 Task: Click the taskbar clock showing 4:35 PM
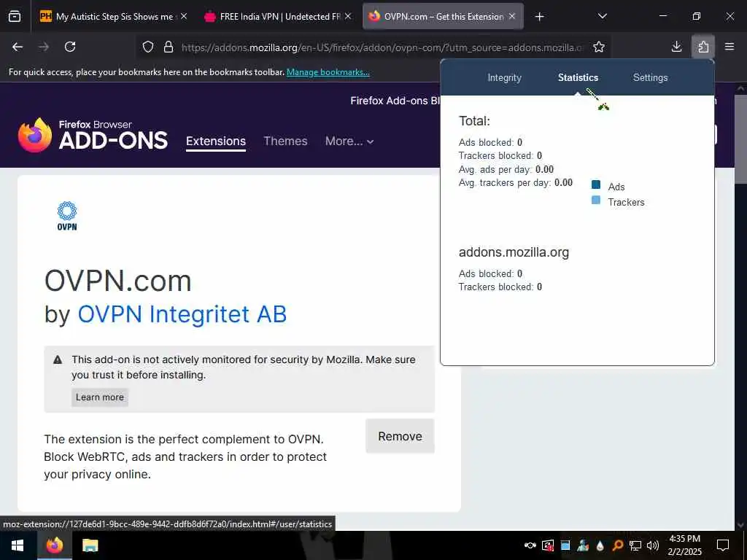684,545
